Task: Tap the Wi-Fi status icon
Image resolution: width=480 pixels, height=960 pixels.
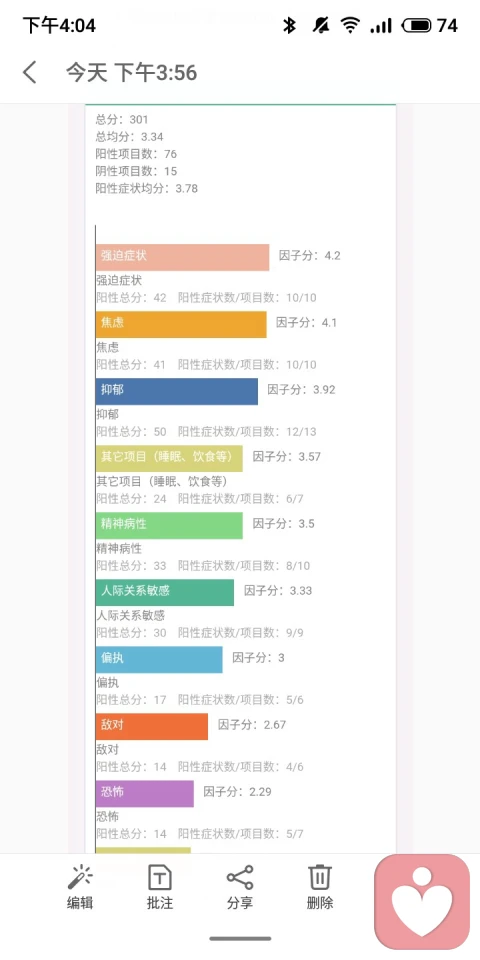Action: coord(350,25)
